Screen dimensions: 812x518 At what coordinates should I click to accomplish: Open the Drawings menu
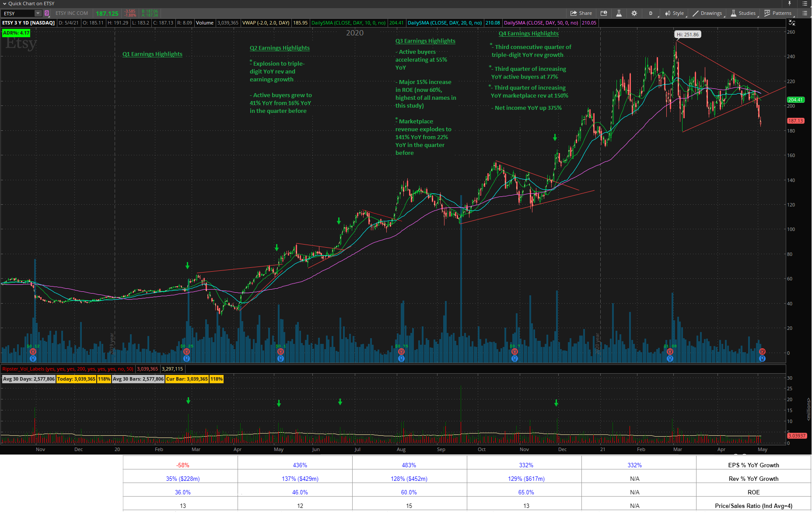(707, 13)
